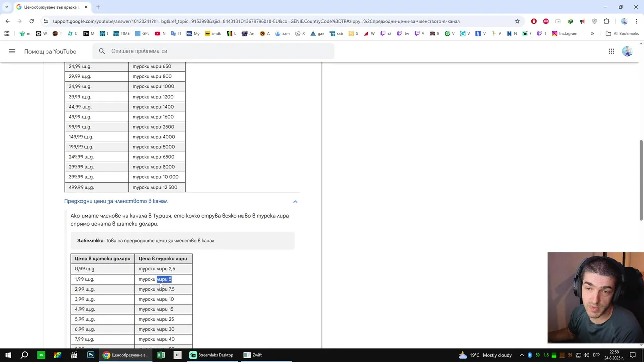Open the weather widget showing 19°C
644x362 pixels.
click(x=486, y=355)
